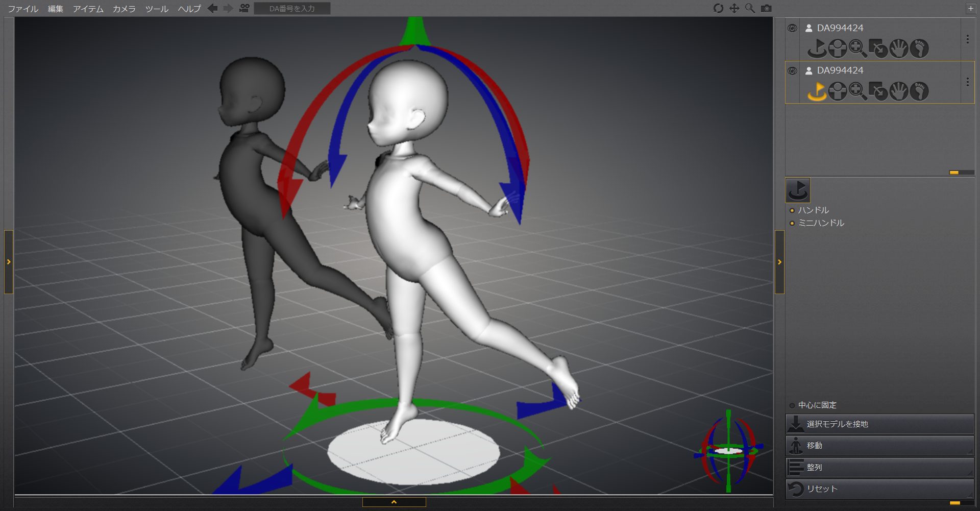980x511 pixels.
Task: Click the undo back arrow icon
Action: click(213, 9)
